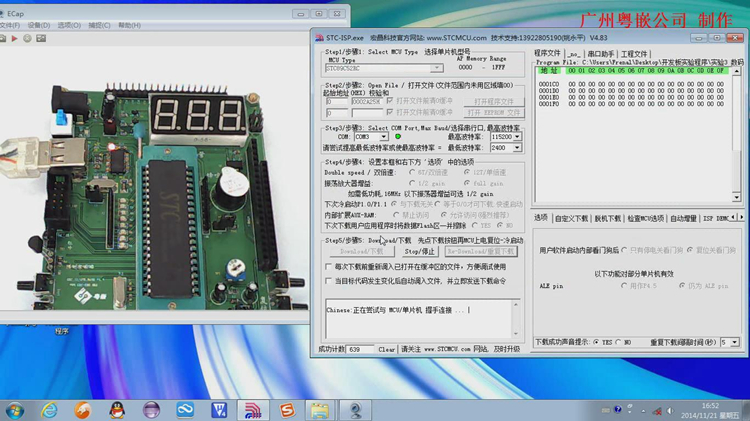Open QQ penguin from the taskbar
This screenshot has width=750, height=421.
117,410
